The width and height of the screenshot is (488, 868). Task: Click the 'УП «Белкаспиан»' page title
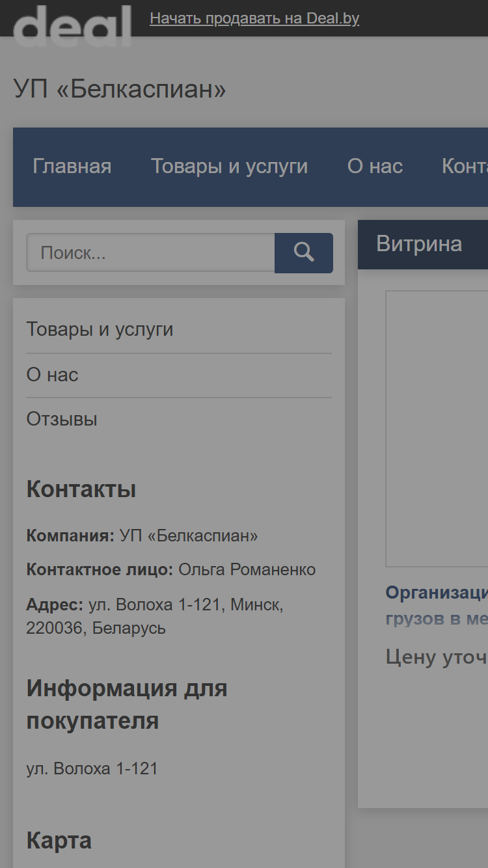click(120, 89)
